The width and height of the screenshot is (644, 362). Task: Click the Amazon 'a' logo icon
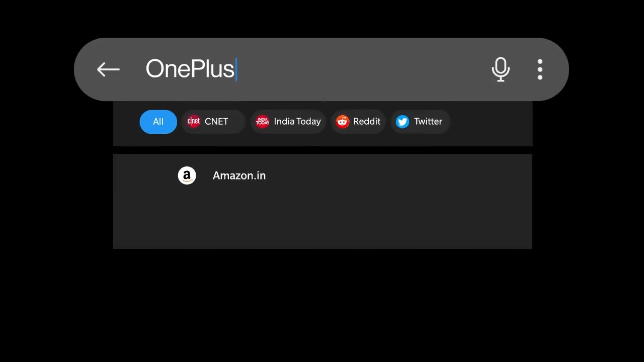click(x=187, y=175)
